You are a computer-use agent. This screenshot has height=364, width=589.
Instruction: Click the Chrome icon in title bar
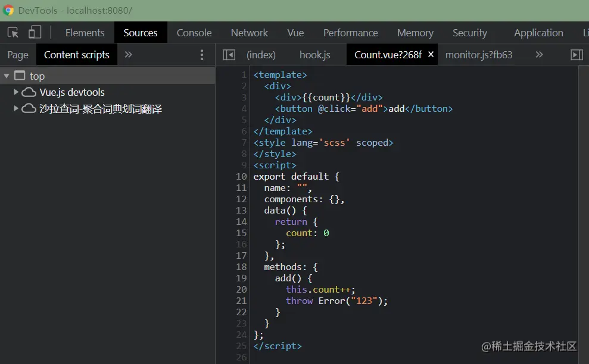pos(8,10)
